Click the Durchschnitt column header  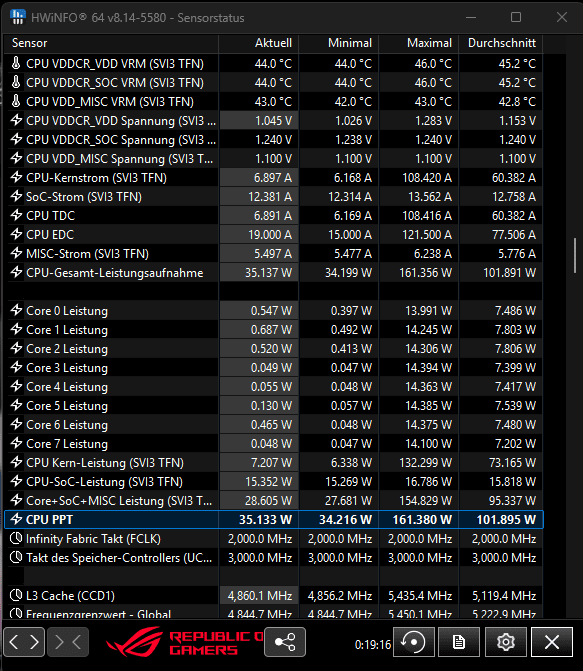point(501,43)
